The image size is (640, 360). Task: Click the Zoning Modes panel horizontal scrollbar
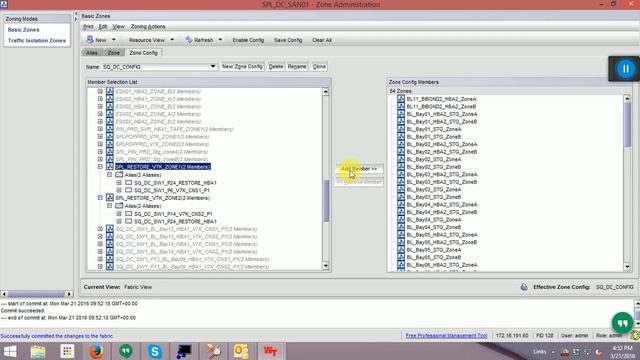pyautogui.click(x=36, y=293)
